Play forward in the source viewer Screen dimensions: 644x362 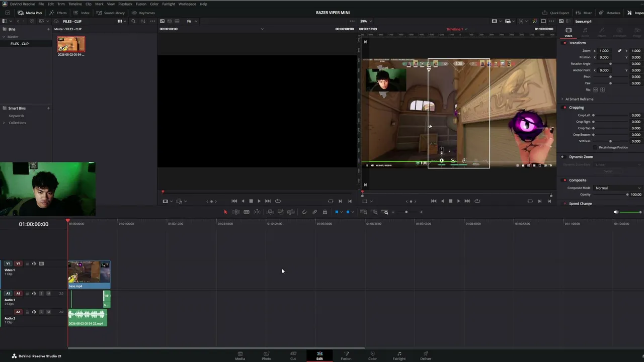click(259, 201)
